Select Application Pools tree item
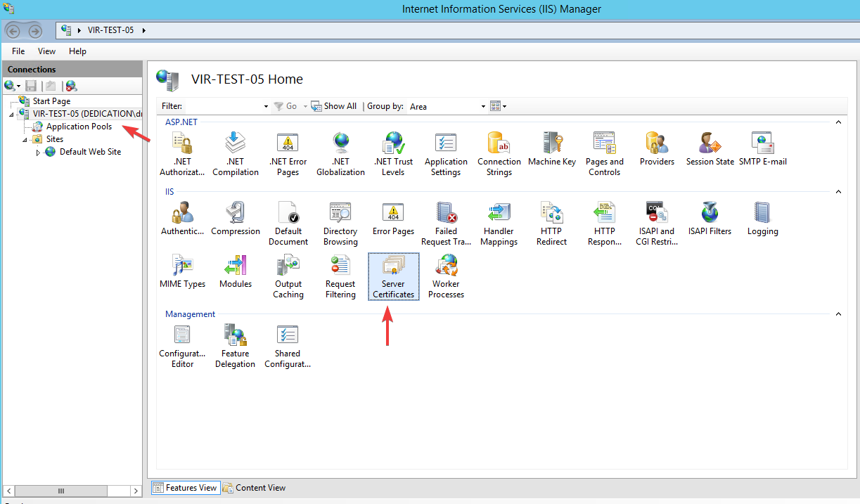 click(x=79, y=127)
